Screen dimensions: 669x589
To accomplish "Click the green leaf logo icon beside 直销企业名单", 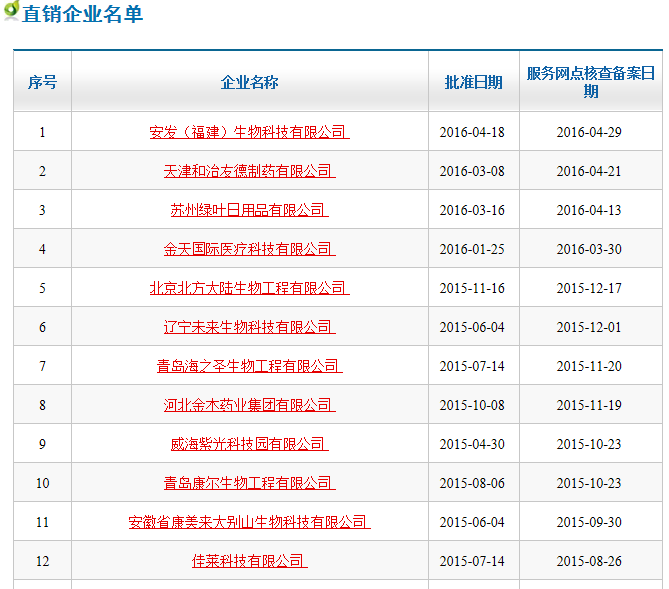I will coord(12,10).
